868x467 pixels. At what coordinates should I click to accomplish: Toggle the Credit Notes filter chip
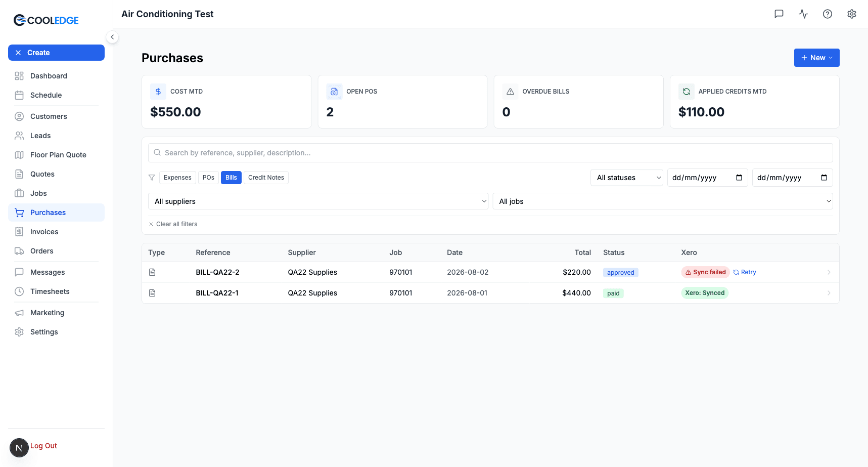266,178
